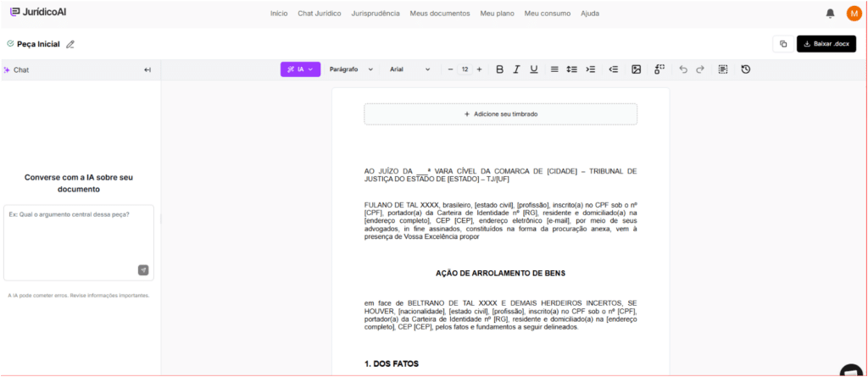The image size is (868, 377).
Task: Click the undo arrow
Action: coord(683,69)
